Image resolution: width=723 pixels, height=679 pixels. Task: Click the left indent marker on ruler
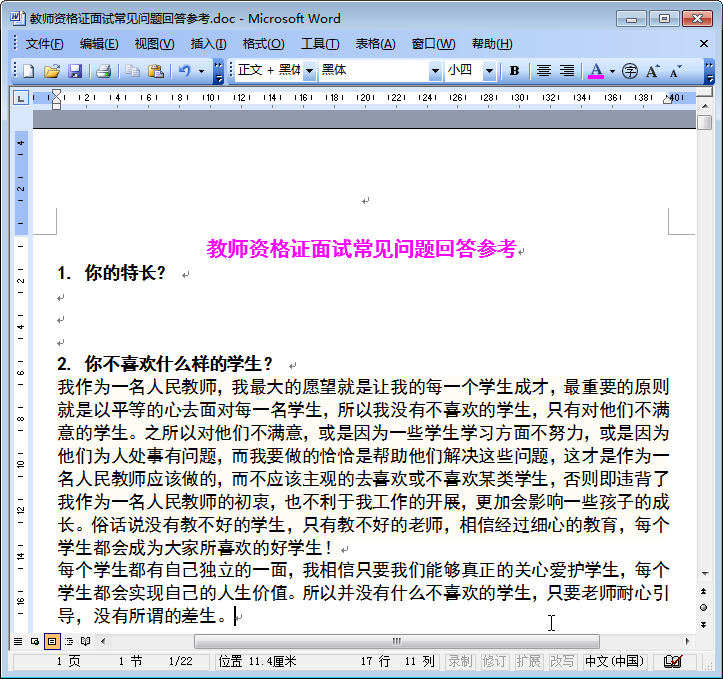click(56, 106)
